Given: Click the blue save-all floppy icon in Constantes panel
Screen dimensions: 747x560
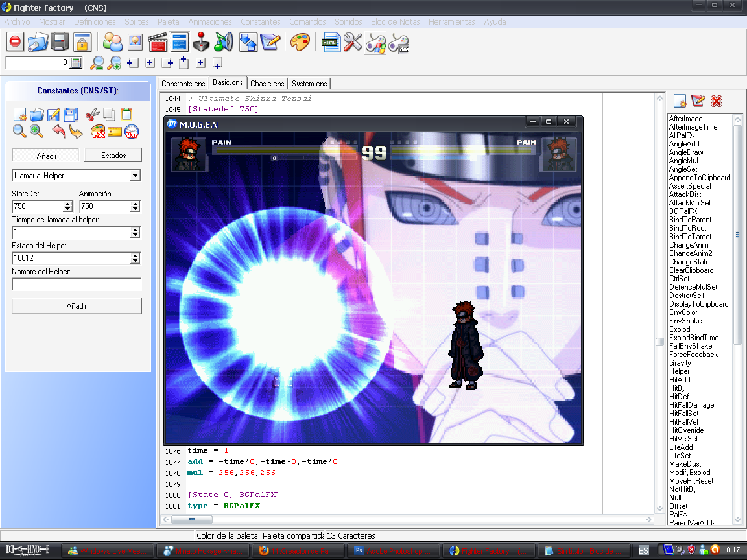Looking at the screenshot, I should pos(71,114).
